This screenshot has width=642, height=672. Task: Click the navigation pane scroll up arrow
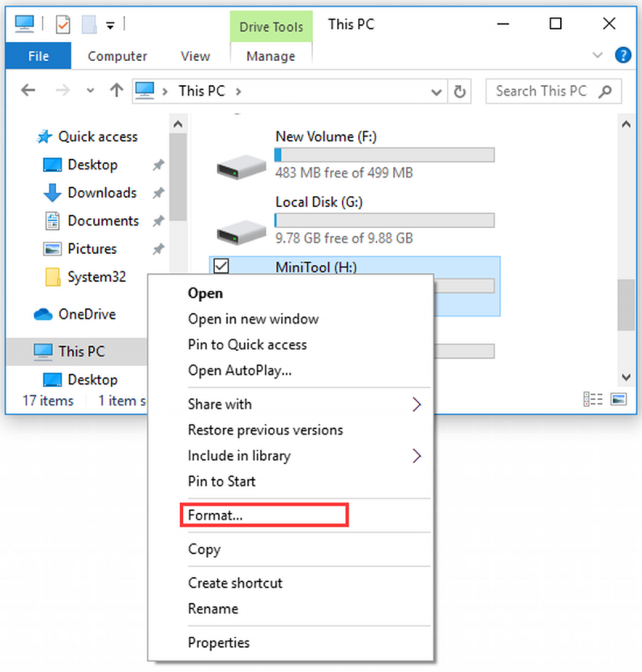tap(178, 124)
